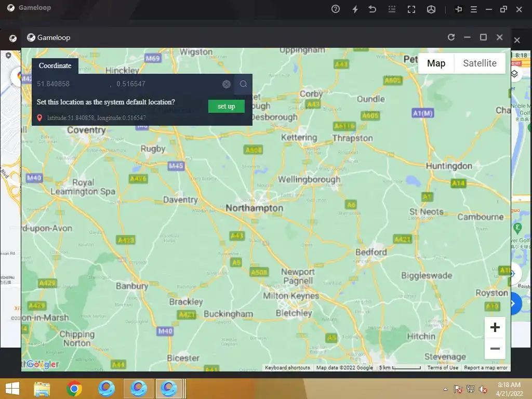This screenshot has height=399, width=532.
Task: Click the Buckingham map label
Action: [228, 314]
